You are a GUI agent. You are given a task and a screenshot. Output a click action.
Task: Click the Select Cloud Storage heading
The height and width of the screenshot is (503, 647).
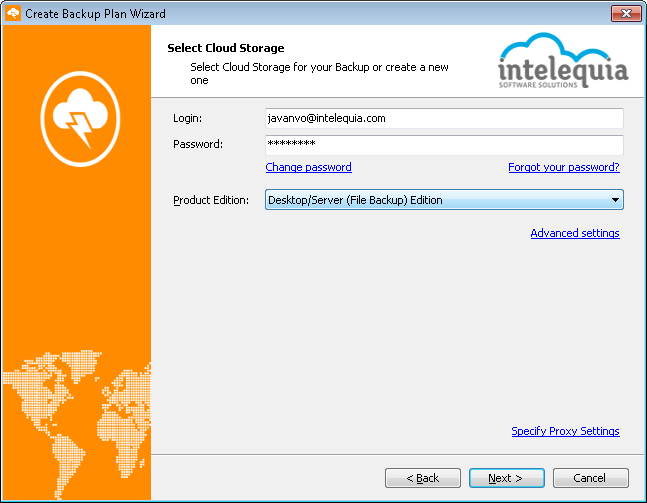pos(226,48)
